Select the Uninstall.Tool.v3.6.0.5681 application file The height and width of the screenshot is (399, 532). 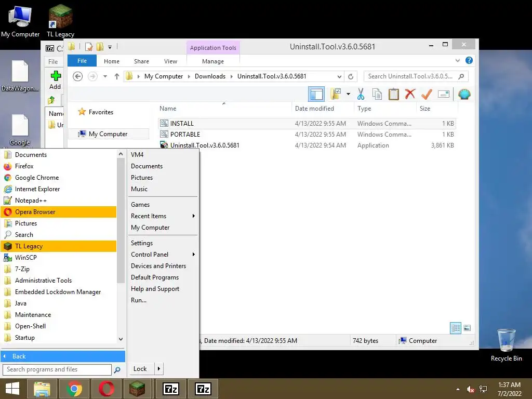point(307,145)
